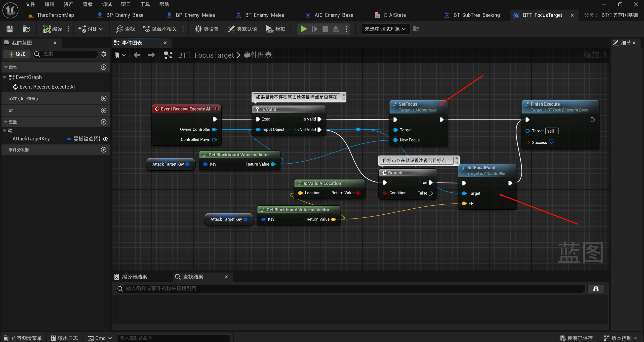Open parent class BT任务蓝图基础 link

coord(619,15)
